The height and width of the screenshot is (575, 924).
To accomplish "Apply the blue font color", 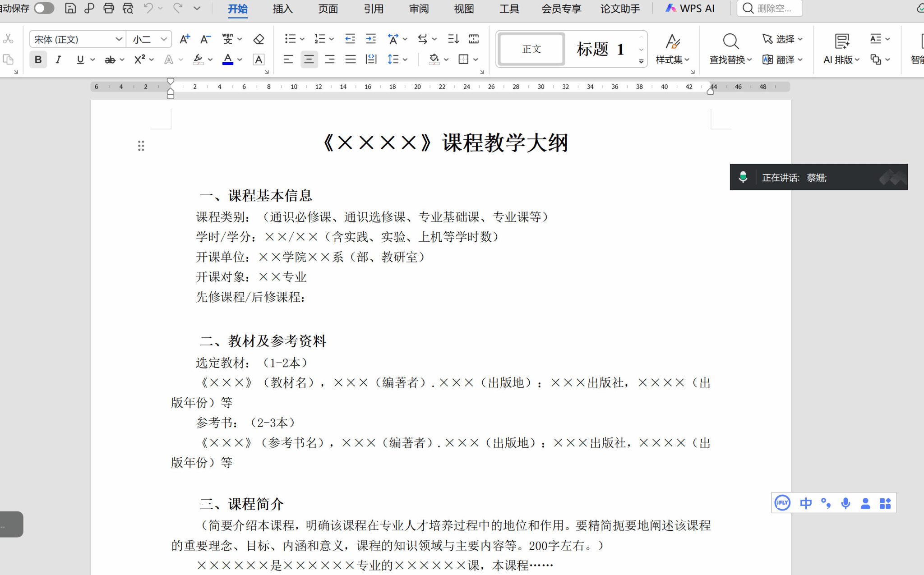I will click(228, 60).
